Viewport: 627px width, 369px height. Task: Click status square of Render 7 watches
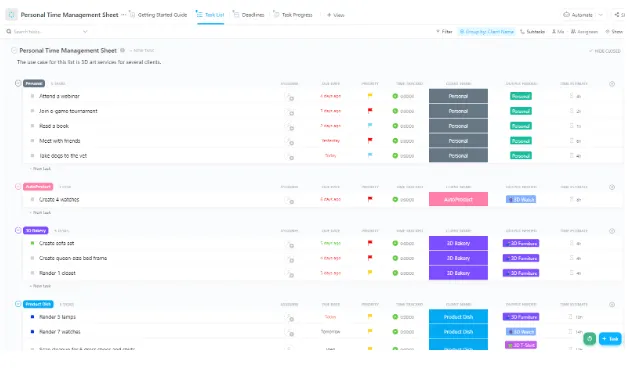tap(32, 331)
